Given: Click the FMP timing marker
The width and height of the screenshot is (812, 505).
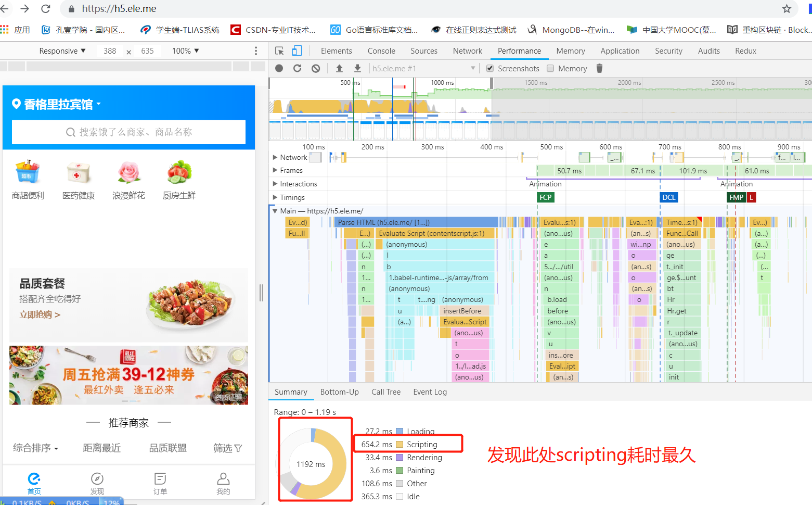Looking at the screenshot, I should coord(736,197).
